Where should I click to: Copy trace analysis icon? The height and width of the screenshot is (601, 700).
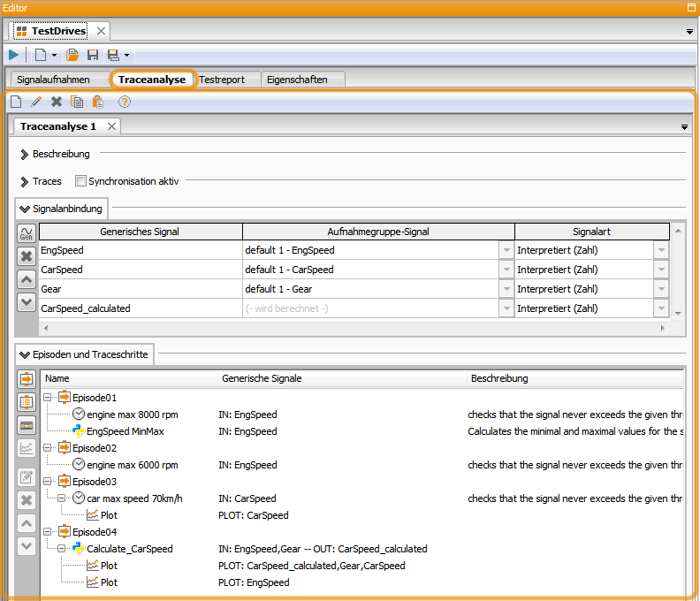77,102
